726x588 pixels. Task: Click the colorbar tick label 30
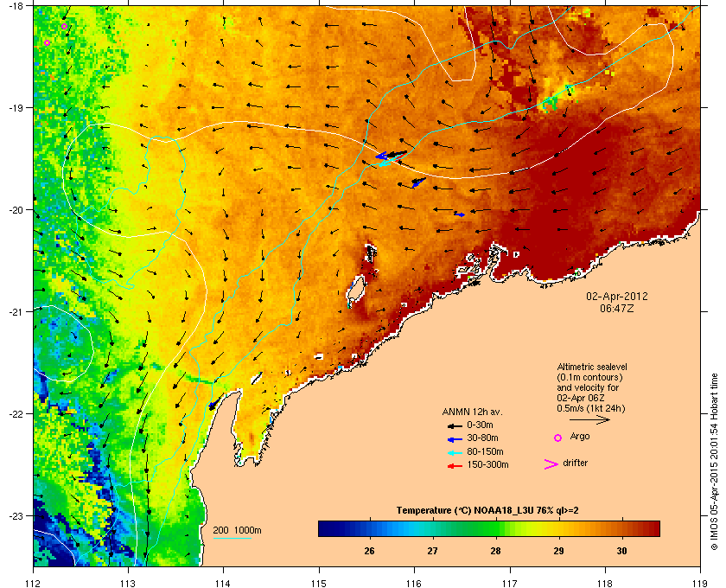621,551
